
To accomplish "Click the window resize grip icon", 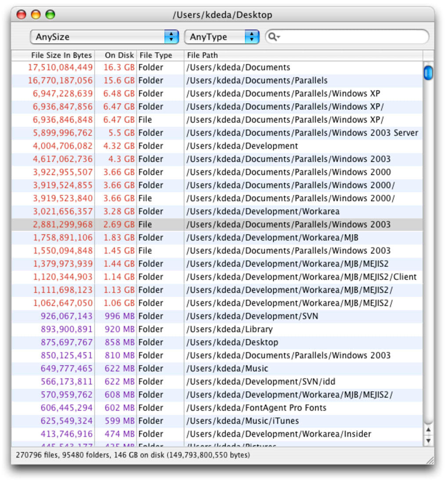I will (430, 460).
